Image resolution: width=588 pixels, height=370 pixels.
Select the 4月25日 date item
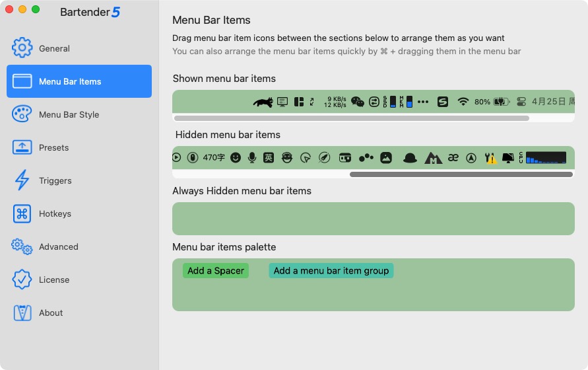tap(553, 102)
